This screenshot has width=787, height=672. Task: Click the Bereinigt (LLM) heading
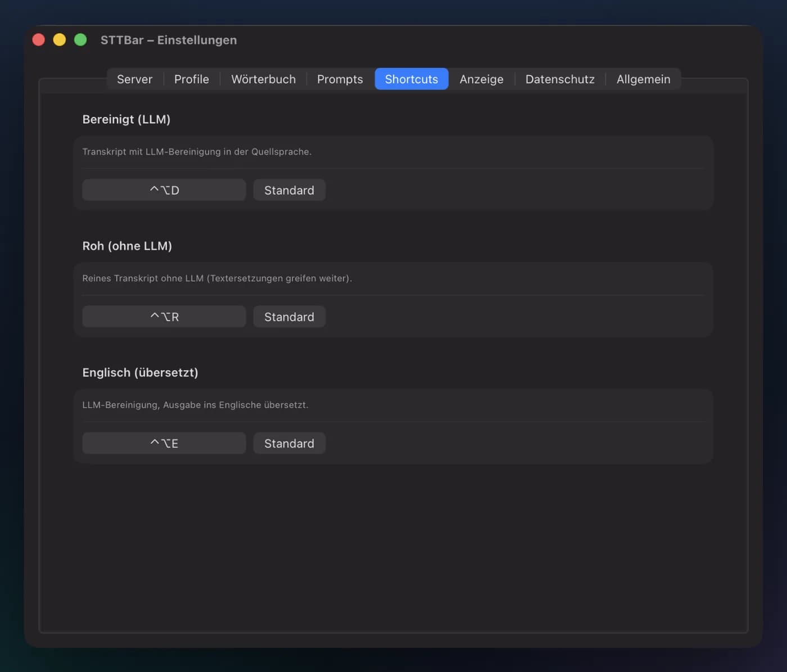(x=126, y=119)
